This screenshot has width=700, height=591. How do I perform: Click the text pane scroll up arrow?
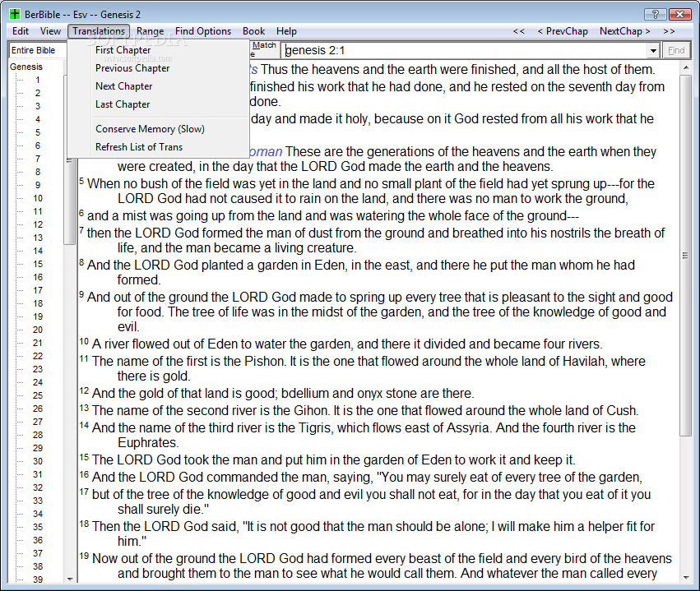(x=686, y=67)
